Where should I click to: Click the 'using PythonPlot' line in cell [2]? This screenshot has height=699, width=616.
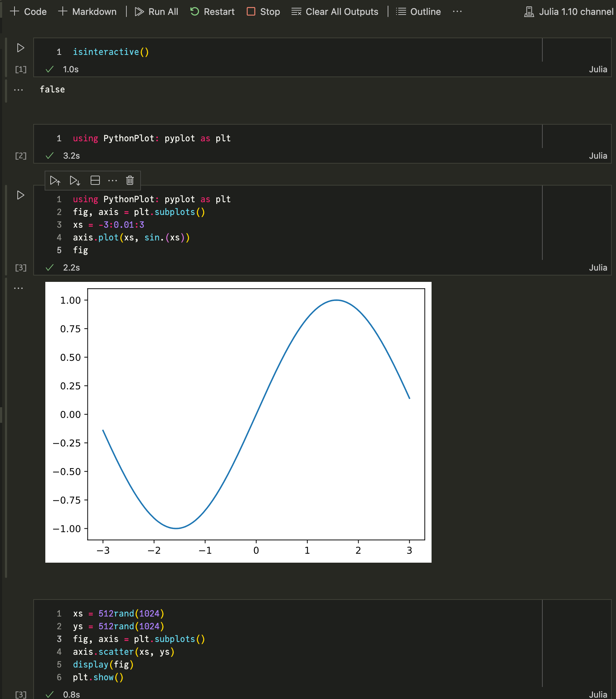152,138
